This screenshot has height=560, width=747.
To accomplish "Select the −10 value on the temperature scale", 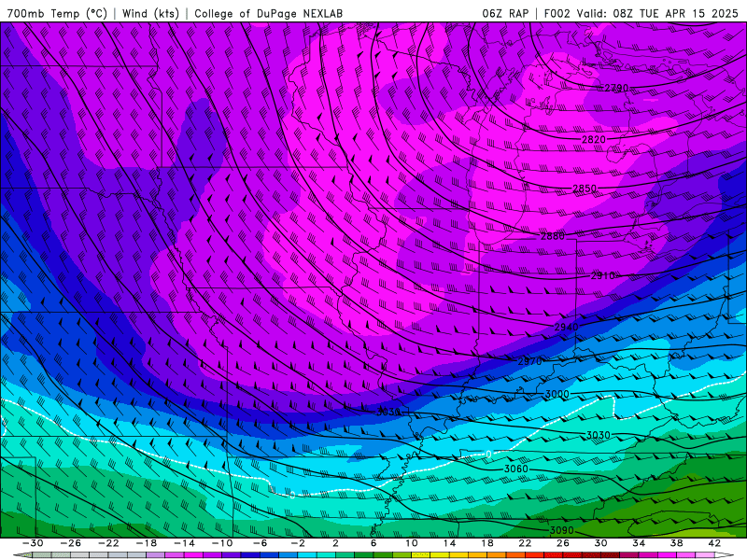I will pyautogui.click(x=222, y=543).
